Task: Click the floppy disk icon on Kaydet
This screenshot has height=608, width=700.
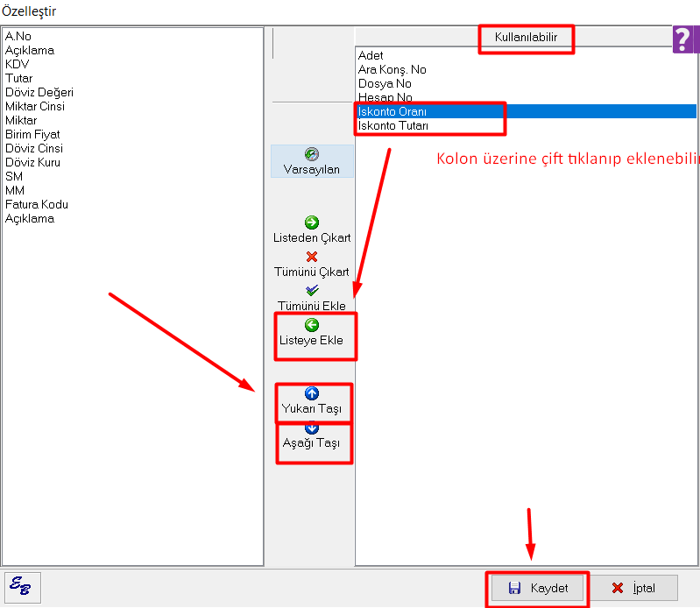Action: pyautogui.click(x=514, y=588)
